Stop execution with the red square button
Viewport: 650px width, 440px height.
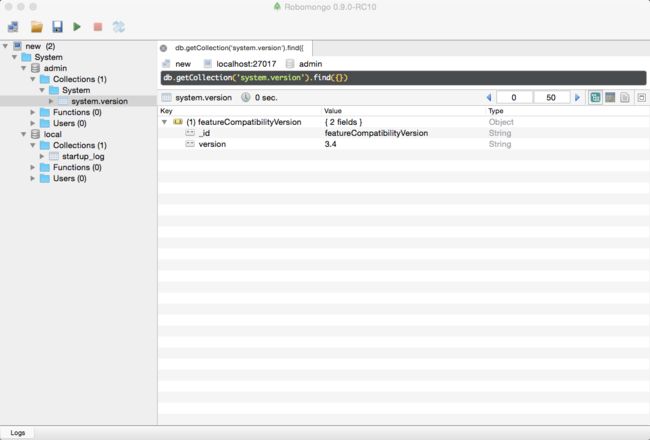coord(98,27)
